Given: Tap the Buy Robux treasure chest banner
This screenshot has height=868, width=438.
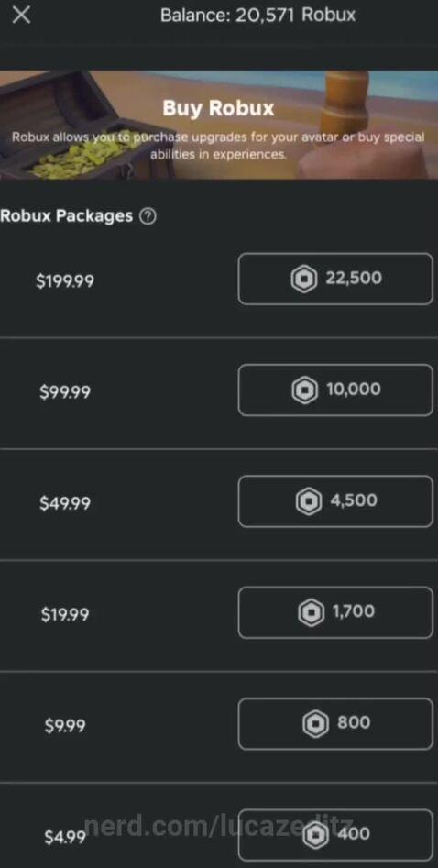Looking at the screenshot, I should click(x=219, y=125).
